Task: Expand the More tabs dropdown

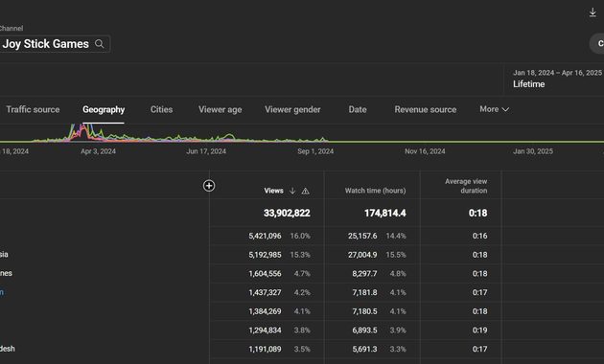Action: tap(494, 109)
